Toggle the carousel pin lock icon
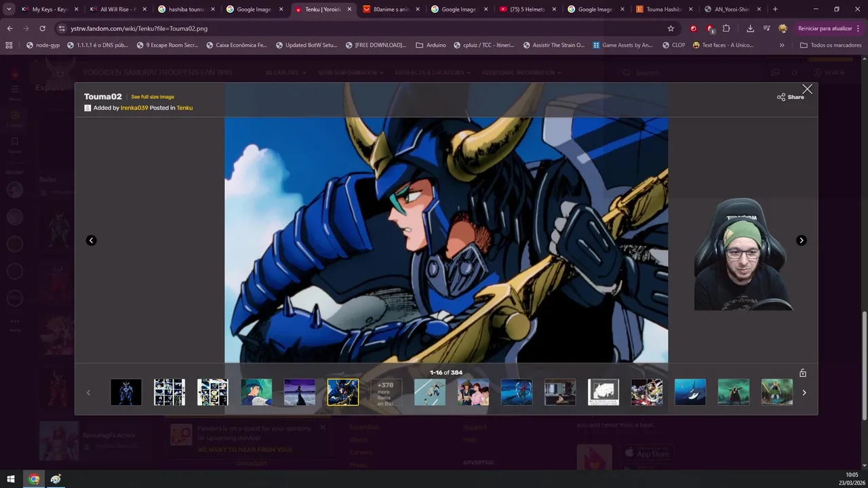868x488 pixels. 803,373
